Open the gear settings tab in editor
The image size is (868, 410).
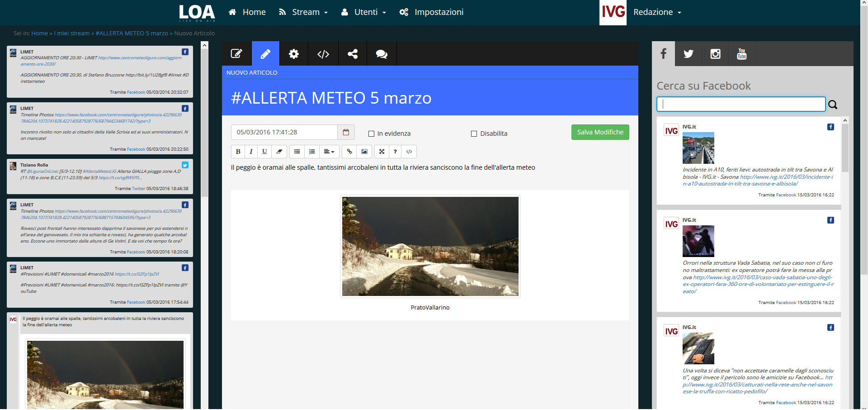click(294, 53)
